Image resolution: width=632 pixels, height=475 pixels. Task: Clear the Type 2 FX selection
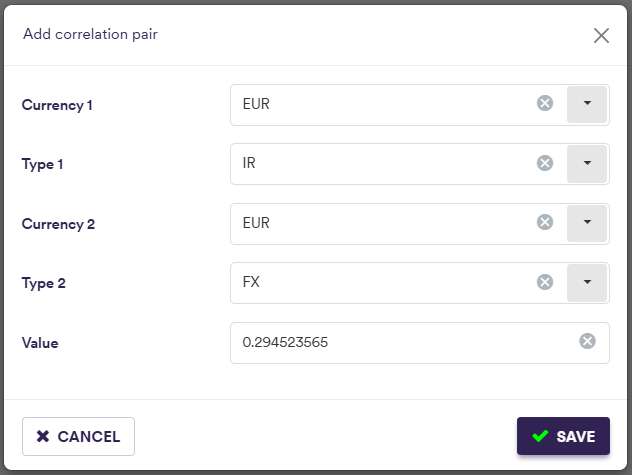tap(545, 282)
